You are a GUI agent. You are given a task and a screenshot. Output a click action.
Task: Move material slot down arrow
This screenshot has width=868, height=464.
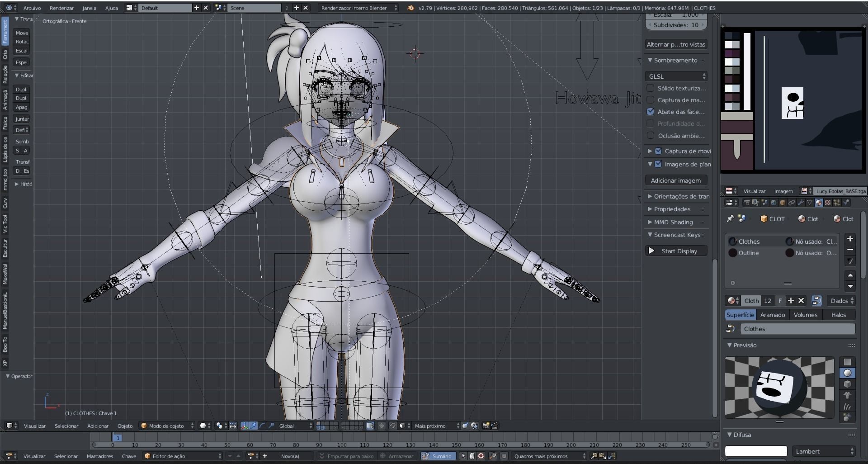coord(850,286)
